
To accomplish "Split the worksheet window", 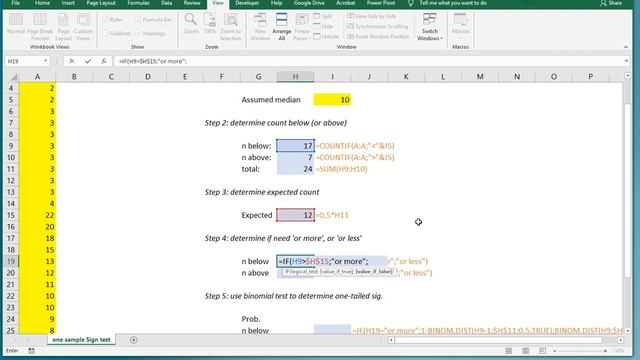I will (x=323, y=16).
